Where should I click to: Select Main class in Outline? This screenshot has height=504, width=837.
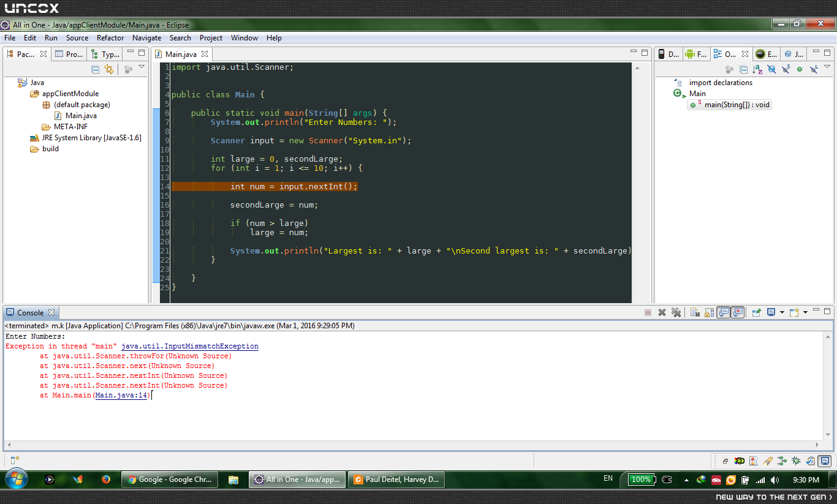(x=697, y=94)
